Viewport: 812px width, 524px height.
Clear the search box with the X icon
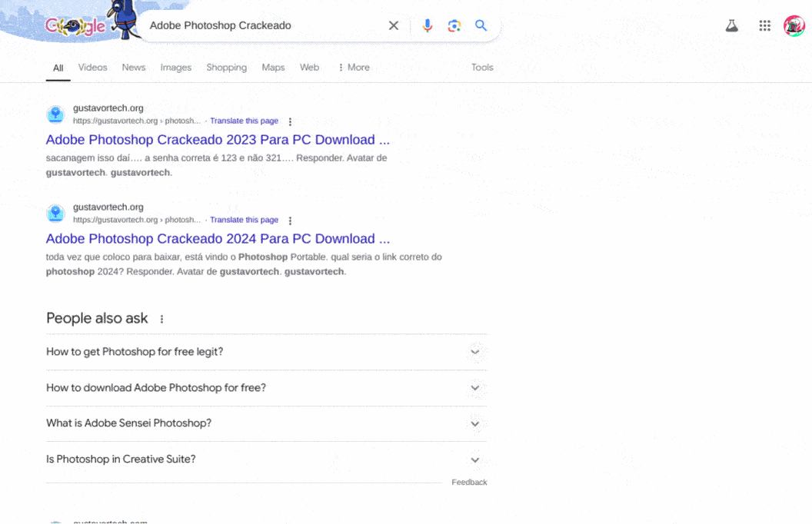(394, 25)
